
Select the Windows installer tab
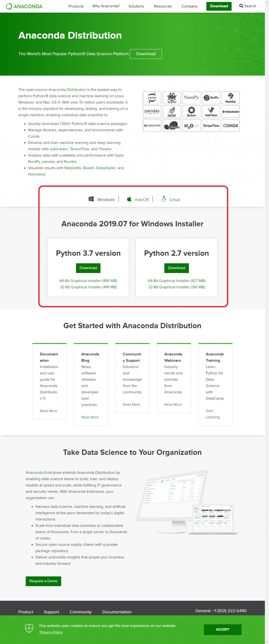pos(102,199)
